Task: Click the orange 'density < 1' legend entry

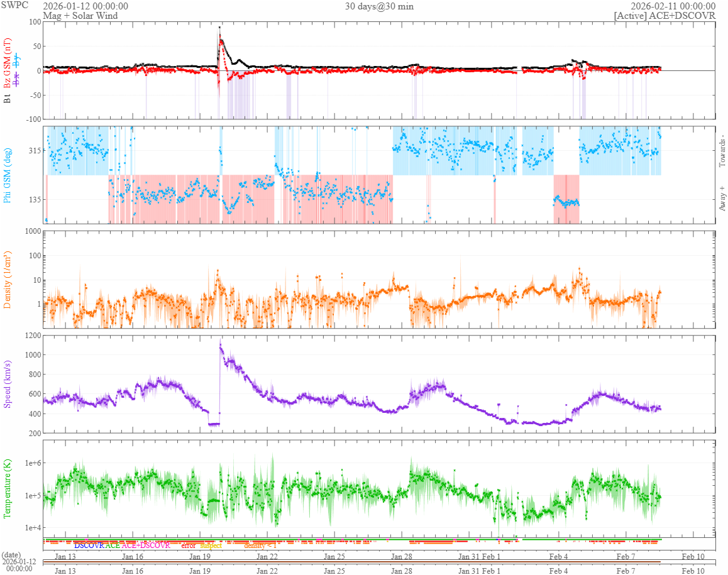Action: point(260,545)
